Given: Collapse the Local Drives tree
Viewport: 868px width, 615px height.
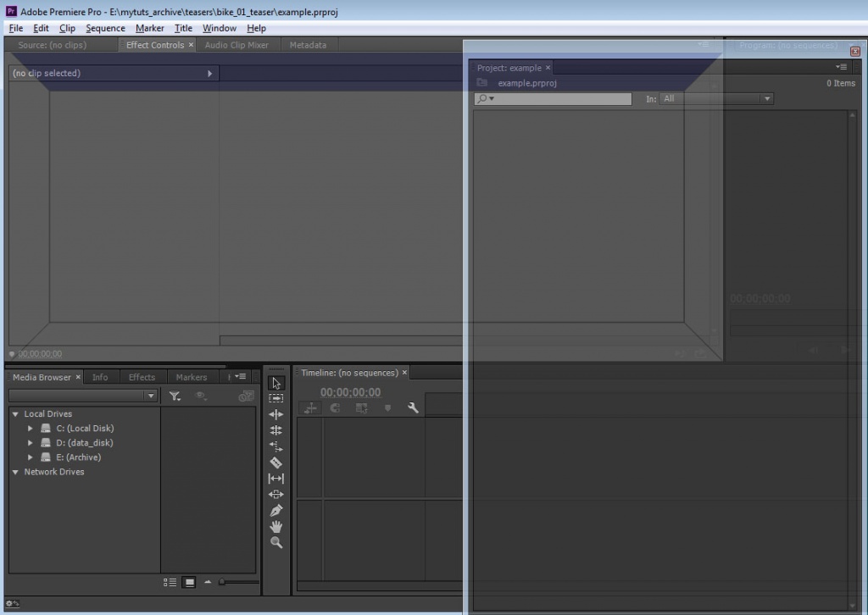Looking at the screenshot, I should tap(15, 413).
